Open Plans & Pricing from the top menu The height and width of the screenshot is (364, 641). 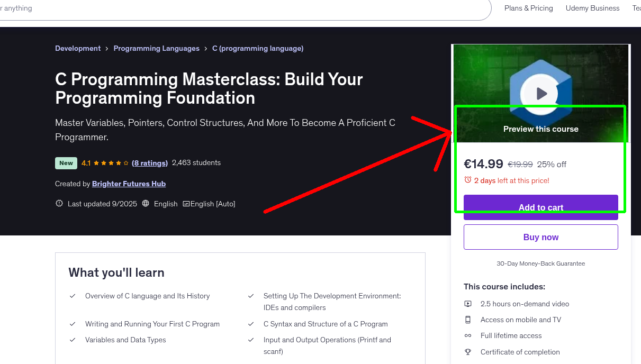pos(528,8)
